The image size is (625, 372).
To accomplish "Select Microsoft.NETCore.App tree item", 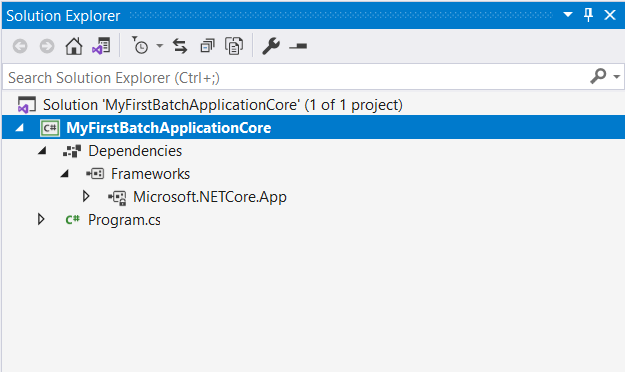I will pos(210,197).
